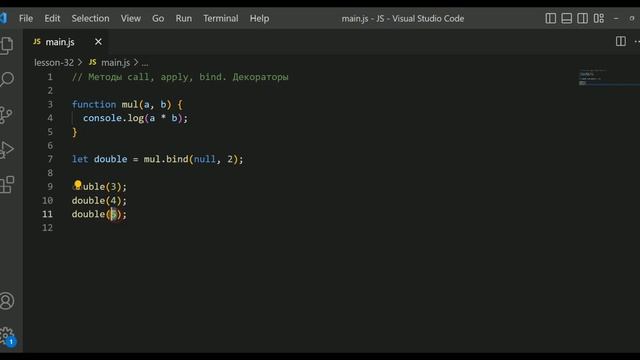Screen dimensions: 640x360
Task: Open Run and Debug view
Action: tap(7, 150)
